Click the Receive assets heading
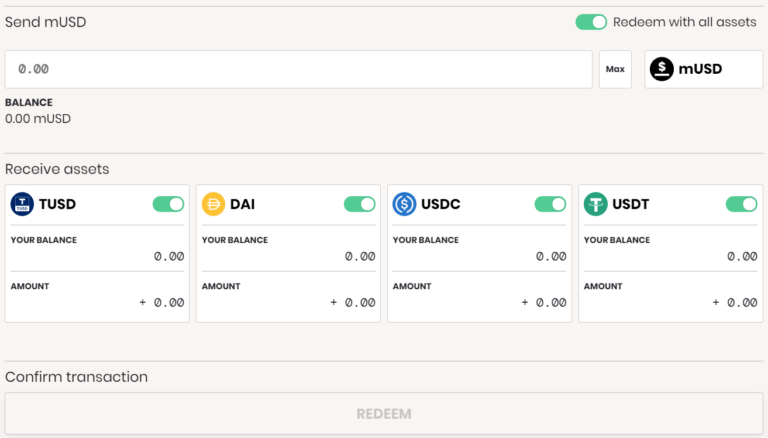Viewport: 768px width, 438px height. click(57, 169)
